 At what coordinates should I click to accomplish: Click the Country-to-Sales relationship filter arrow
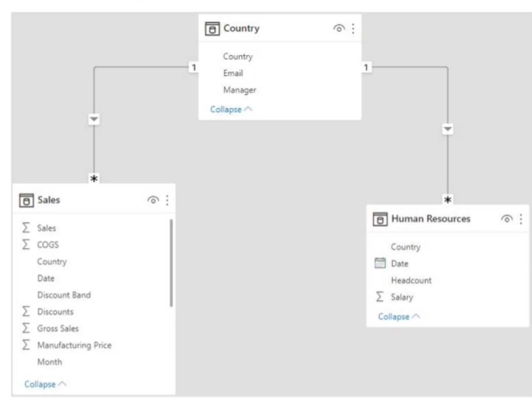coord(95,118)
